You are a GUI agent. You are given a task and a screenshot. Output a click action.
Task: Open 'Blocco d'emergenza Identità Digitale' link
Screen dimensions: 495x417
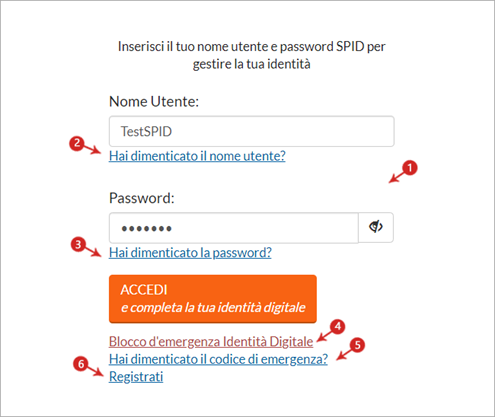click(211, 342)
